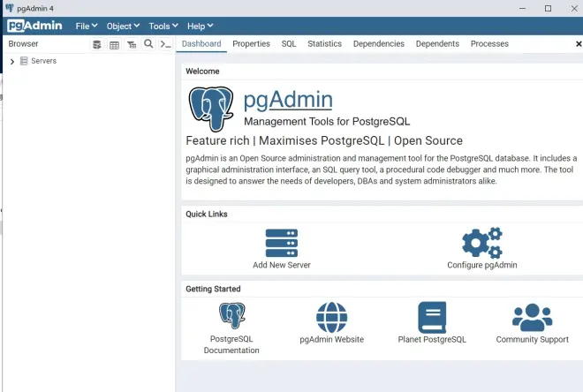583x392 pixels.
Task: Switch to the Processes tab
Action: pos(489,44)
